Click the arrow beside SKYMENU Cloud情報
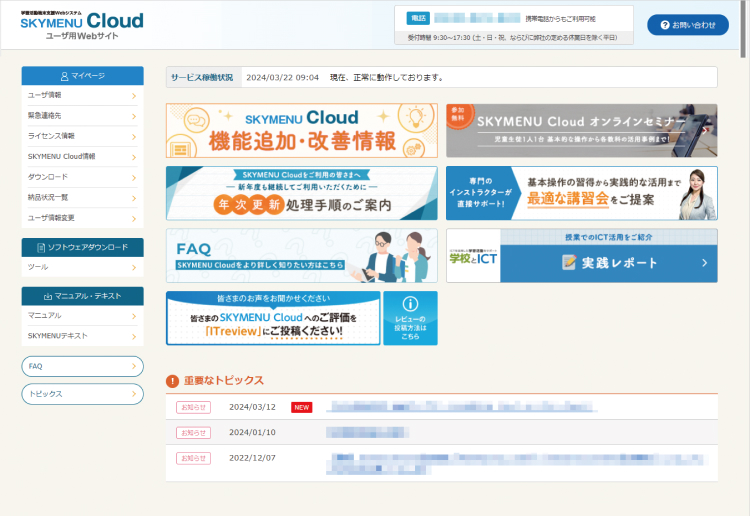This screenshot has height=516, width=750. click(x=134, y=157)
